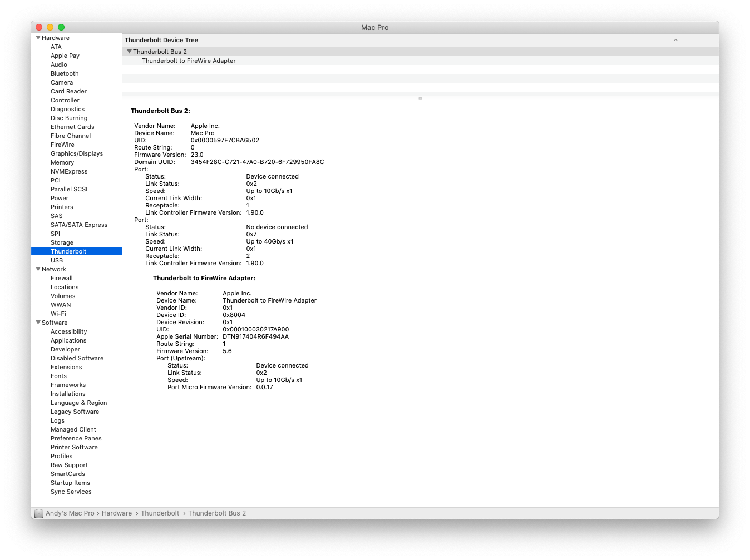Open NVMExpress section

[69, 171]
